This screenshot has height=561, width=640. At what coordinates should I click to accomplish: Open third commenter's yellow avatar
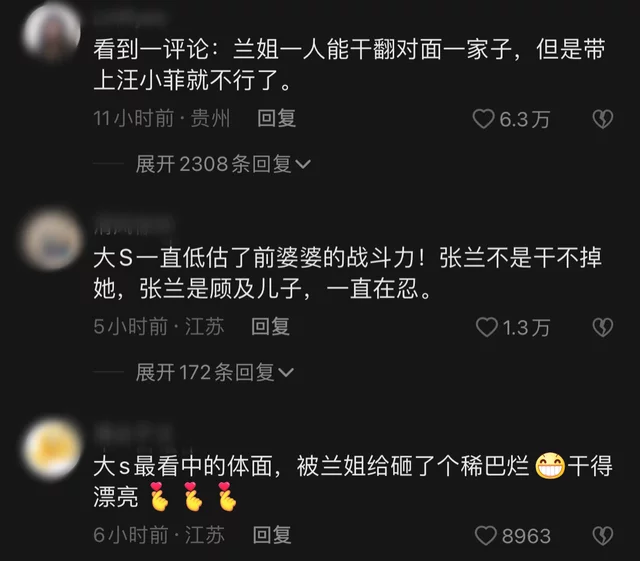click(51, 448)
